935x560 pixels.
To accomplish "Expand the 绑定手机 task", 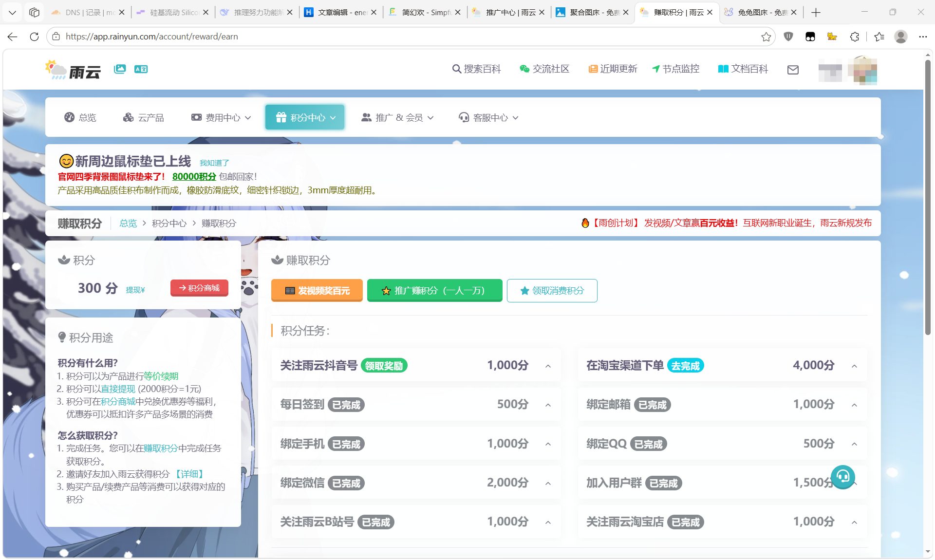I will (548, 444).
